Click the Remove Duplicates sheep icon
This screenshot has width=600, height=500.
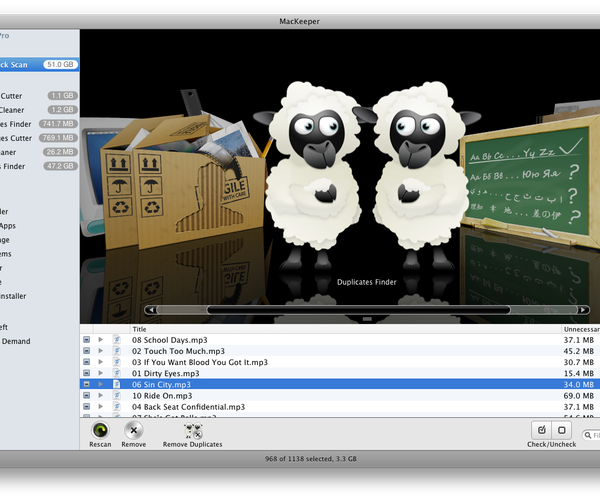coord(193,430)
